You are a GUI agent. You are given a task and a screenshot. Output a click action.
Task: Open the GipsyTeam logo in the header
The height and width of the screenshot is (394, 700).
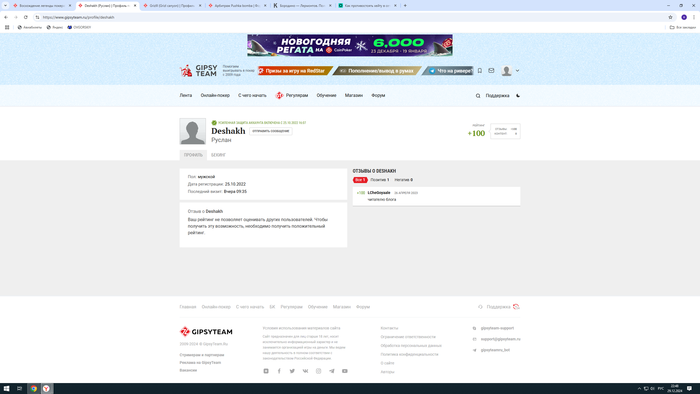pyautogui.click(x=199, y=71)
